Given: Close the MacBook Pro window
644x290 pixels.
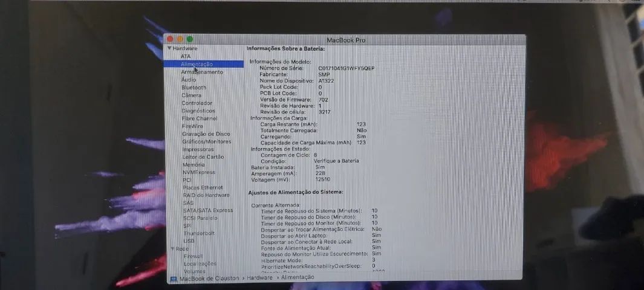Looking at the screenshot, I should 170,39.
